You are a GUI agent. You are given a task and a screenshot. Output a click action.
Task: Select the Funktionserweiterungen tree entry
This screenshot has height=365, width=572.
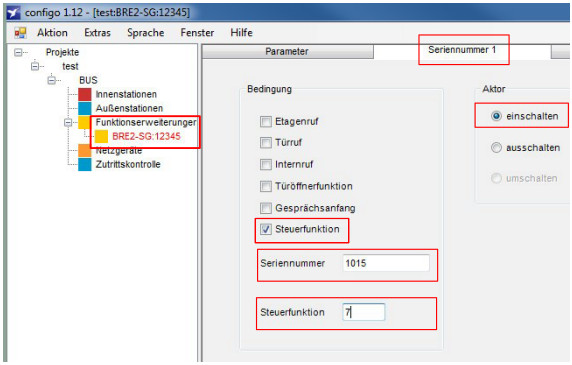pyautogui.click(x=146, y=123)
